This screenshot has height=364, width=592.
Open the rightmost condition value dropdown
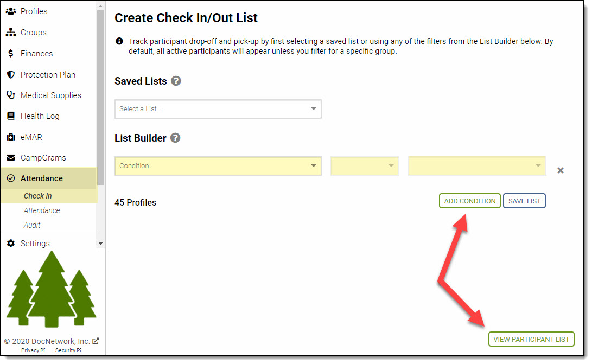tap(476, 165)
